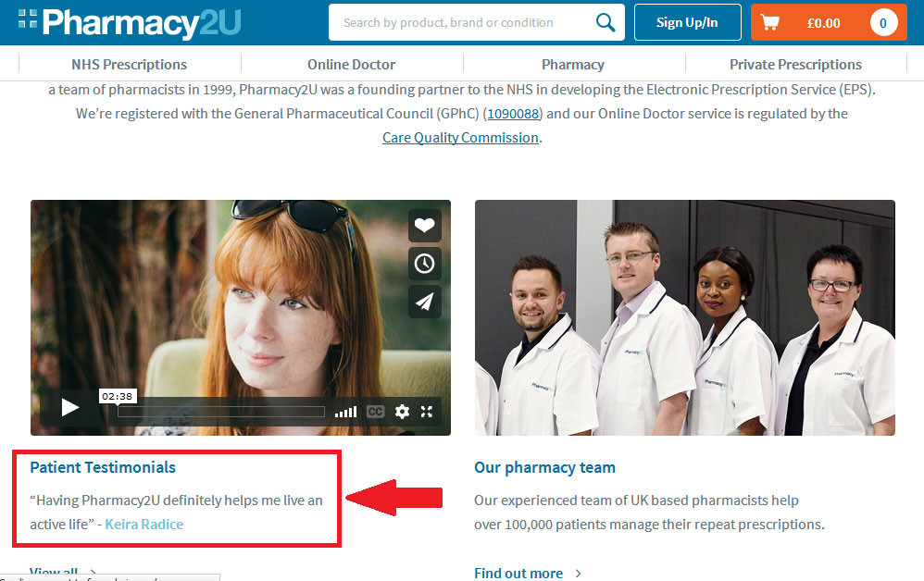
Task: Follow the Care Quality Commission link
Action: [x=460, y=138]
